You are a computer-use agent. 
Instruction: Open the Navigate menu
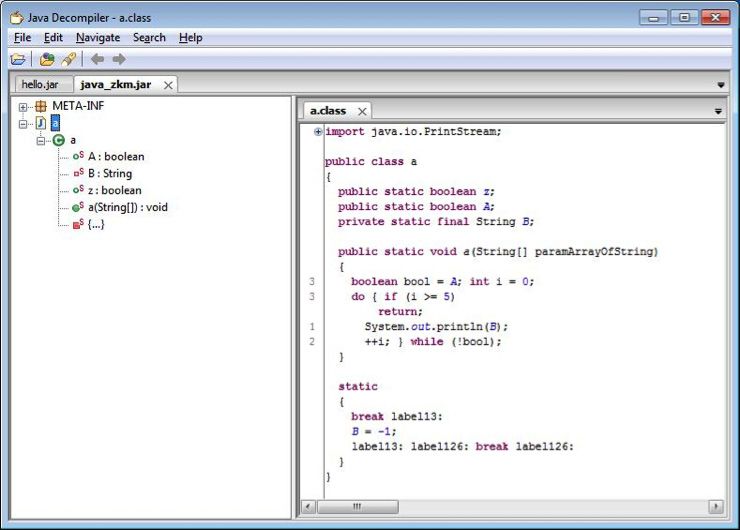pyautogui.click(x=98, y=37)
